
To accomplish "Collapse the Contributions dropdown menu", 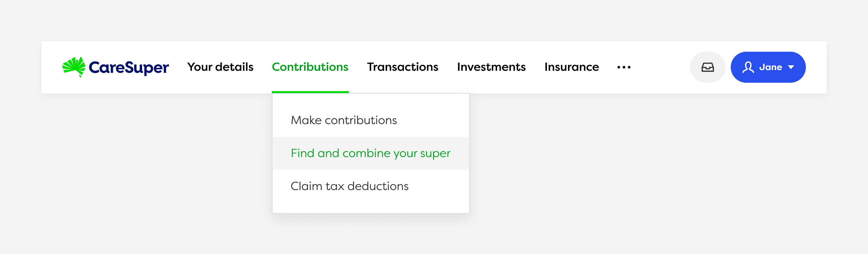I will (x=310, y=67).
